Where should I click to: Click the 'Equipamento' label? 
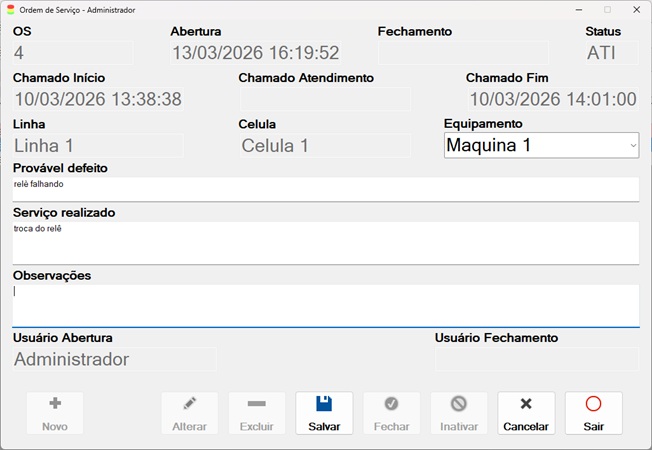pos(483,124)
